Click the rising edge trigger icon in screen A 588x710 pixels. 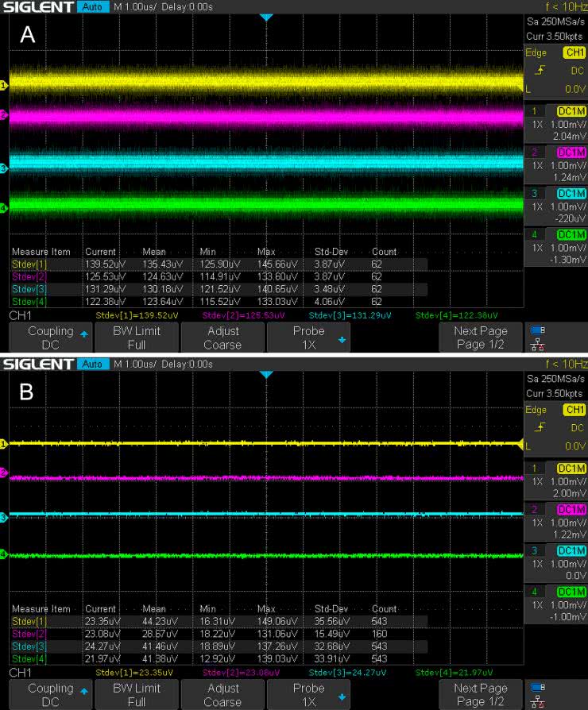click(x=540, y=70)
